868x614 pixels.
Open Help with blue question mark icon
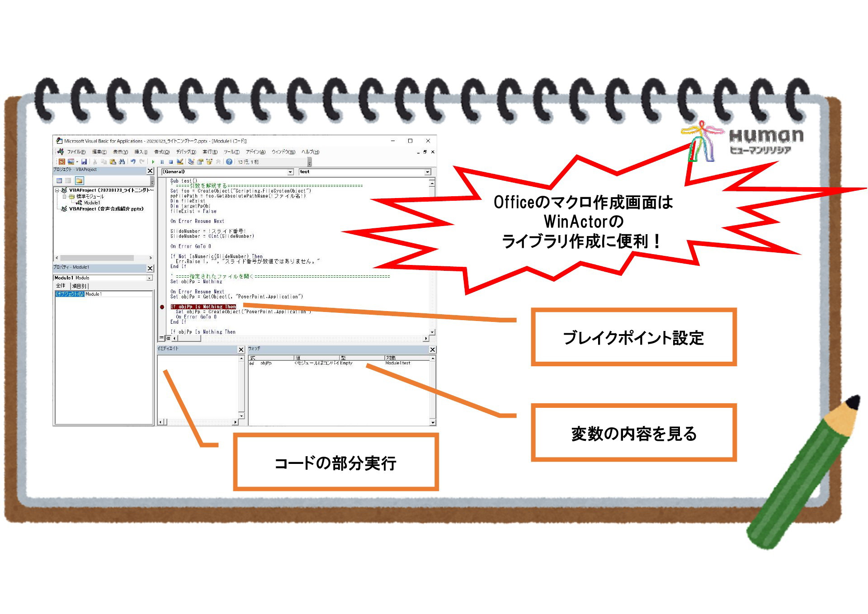click(x=229, y=161)
